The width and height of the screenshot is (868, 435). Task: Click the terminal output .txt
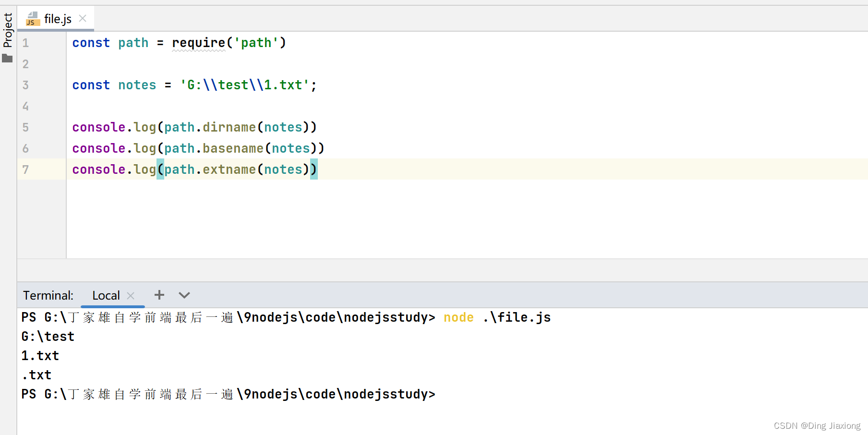36,375
